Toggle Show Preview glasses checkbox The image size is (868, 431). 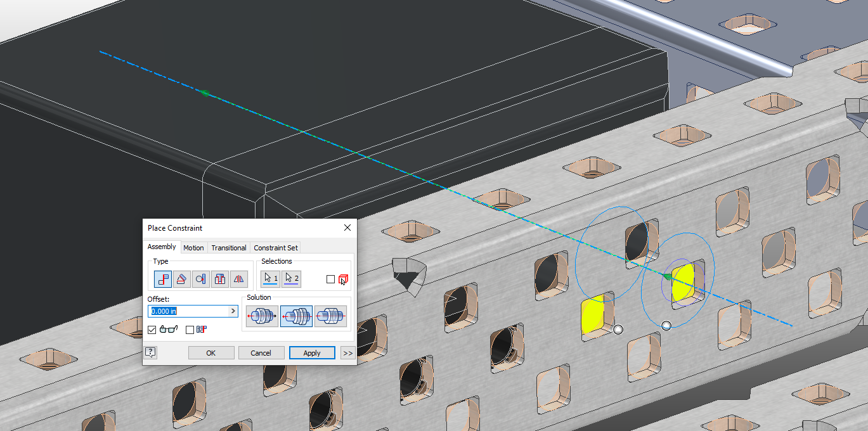[152, 330]
